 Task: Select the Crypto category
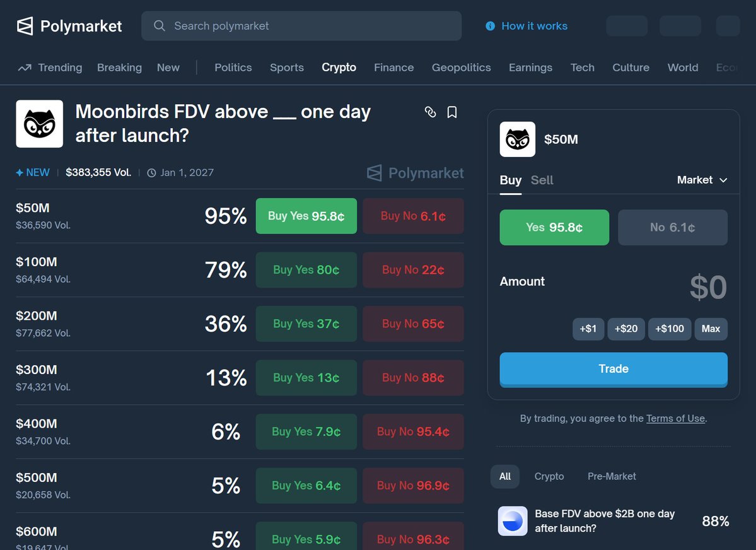click(x=339, y=67)
